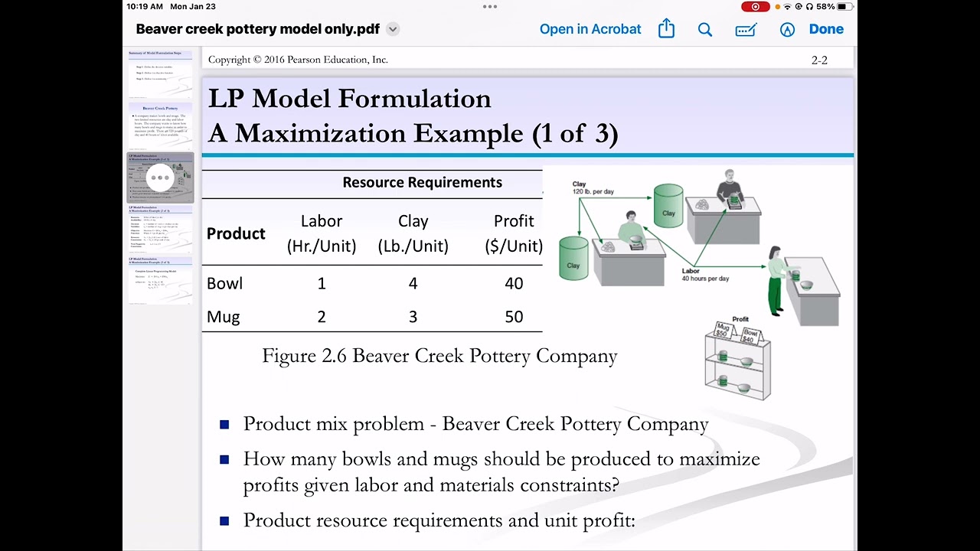The height and width of the screenshot is (551, 980).
Task: Select the Beaver Creek Pottery thumbnail
Action: [x=160, y=126]
